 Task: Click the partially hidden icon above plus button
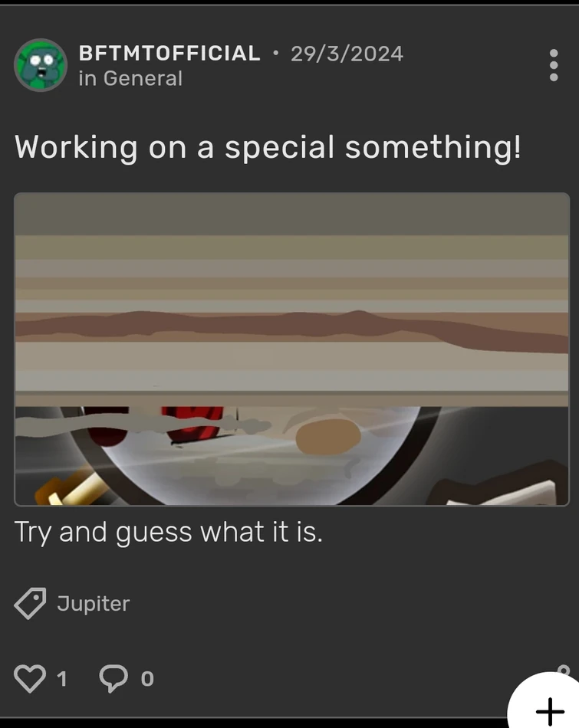pos(564,670)
